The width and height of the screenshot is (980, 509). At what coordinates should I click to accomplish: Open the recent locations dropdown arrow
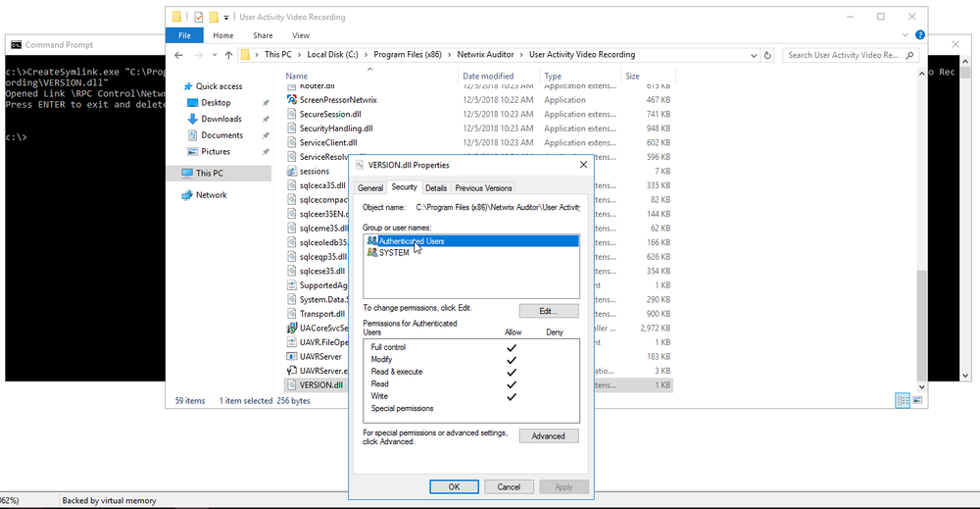[215, 55]
